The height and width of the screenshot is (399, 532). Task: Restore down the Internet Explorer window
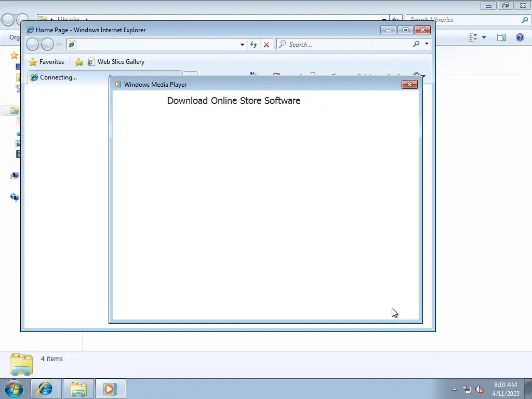pos(405,30)
